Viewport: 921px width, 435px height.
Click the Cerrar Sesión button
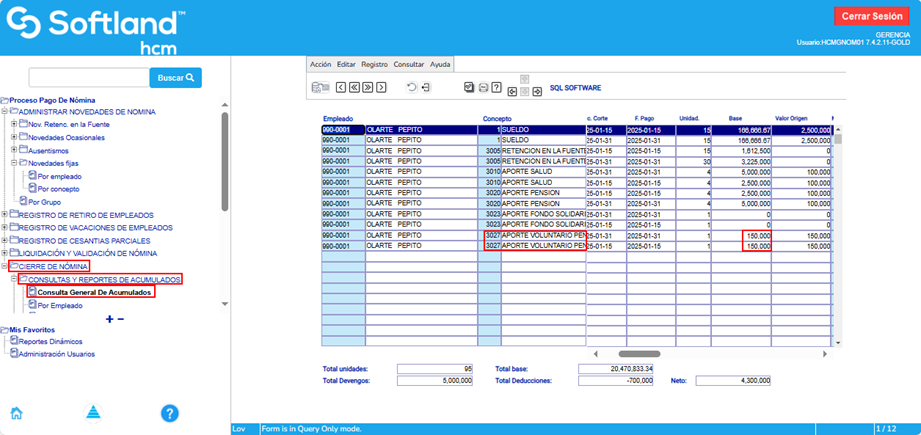[x=873, y=16]
